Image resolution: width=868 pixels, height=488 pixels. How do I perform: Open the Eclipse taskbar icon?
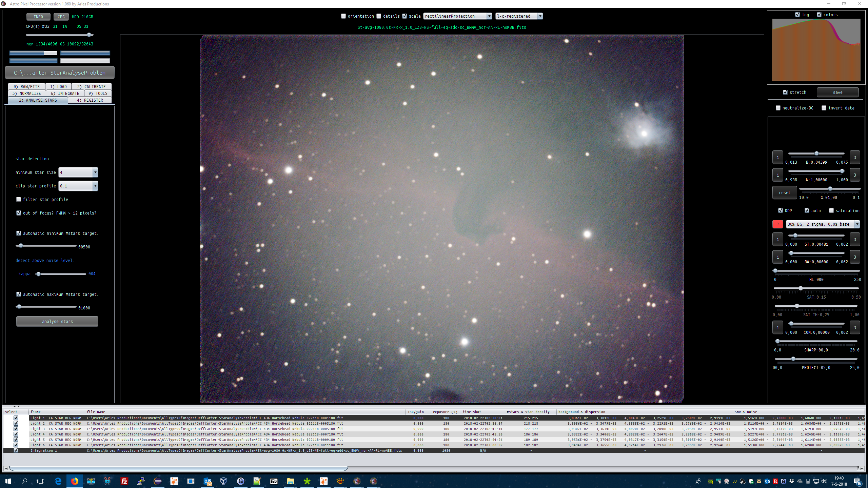pyautogui.click(x=158, y=481)
